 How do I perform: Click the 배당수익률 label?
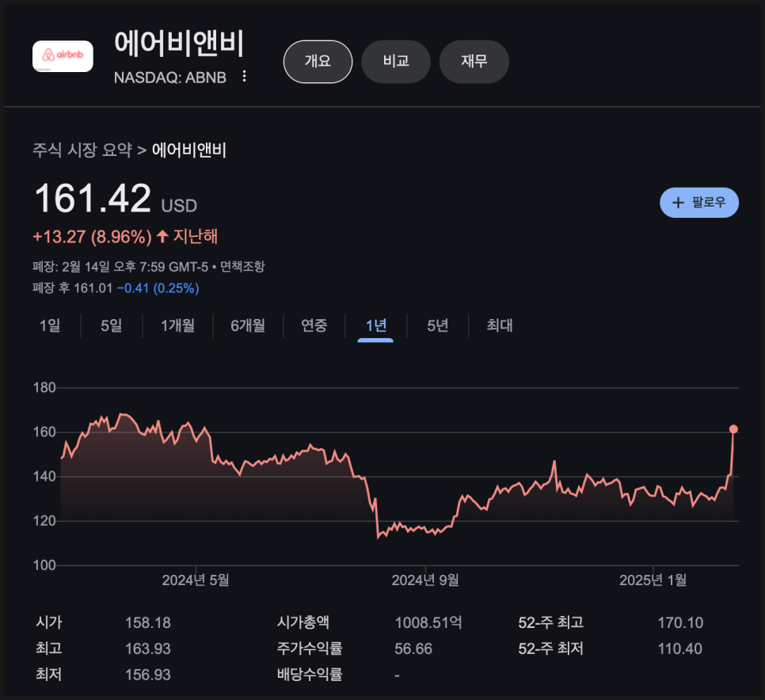tap(310, 675)
